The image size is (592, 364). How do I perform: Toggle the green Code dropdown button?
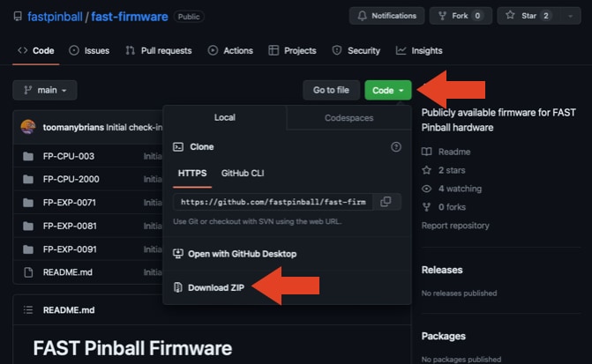click(387, 90)
